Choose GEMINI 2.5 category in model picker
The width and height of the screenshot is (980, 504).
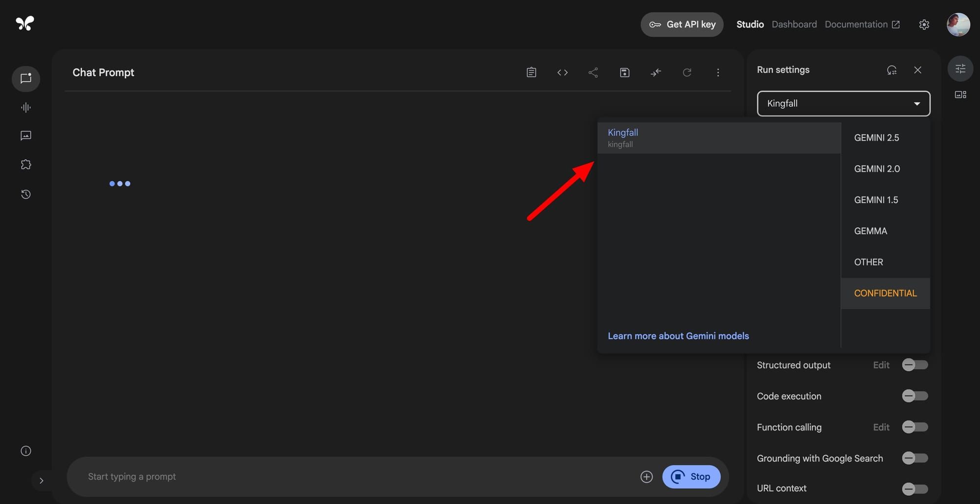877,138
